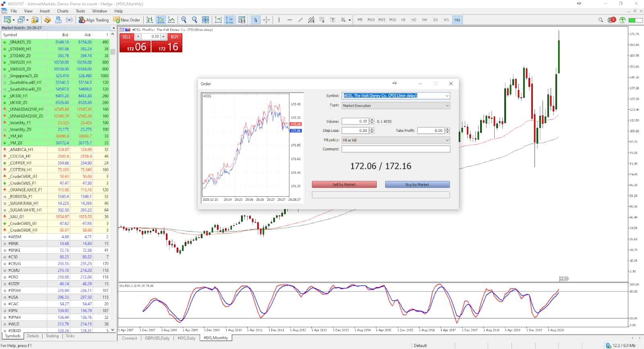This screenshot has width=644, height=349.
Task: Open the #DIS,Daily chart tab
Action: click(186, 338)
